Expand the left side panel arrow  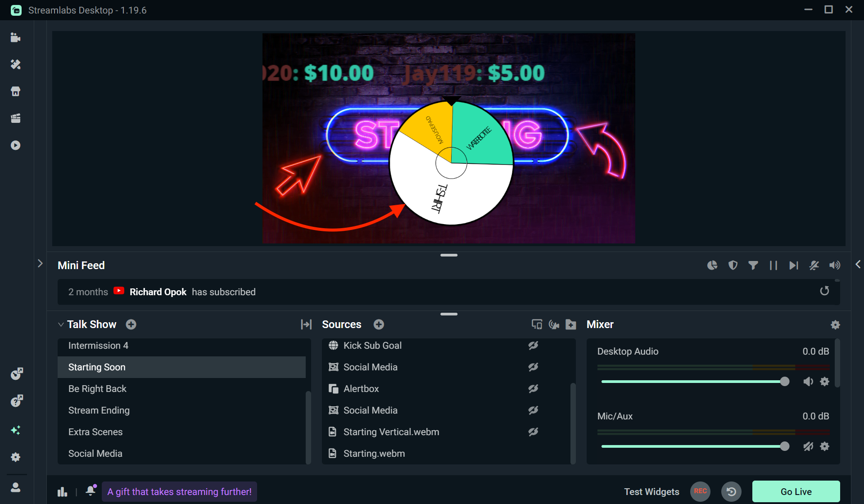[x=40, y=264]
